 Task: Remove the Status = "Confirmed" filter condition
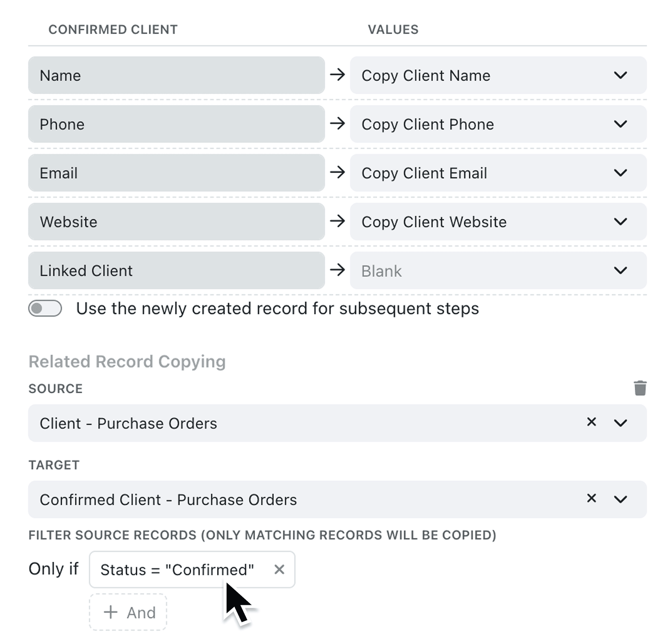tap(279, 569)
